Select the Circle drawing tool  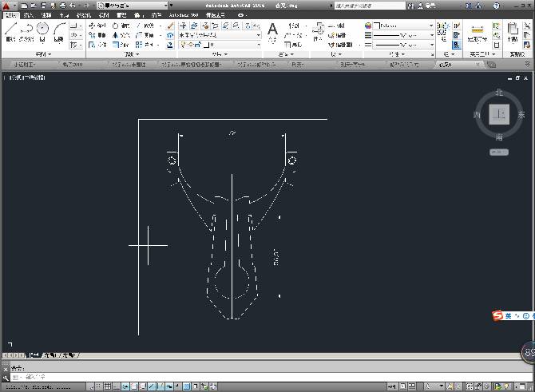point(42,32)
